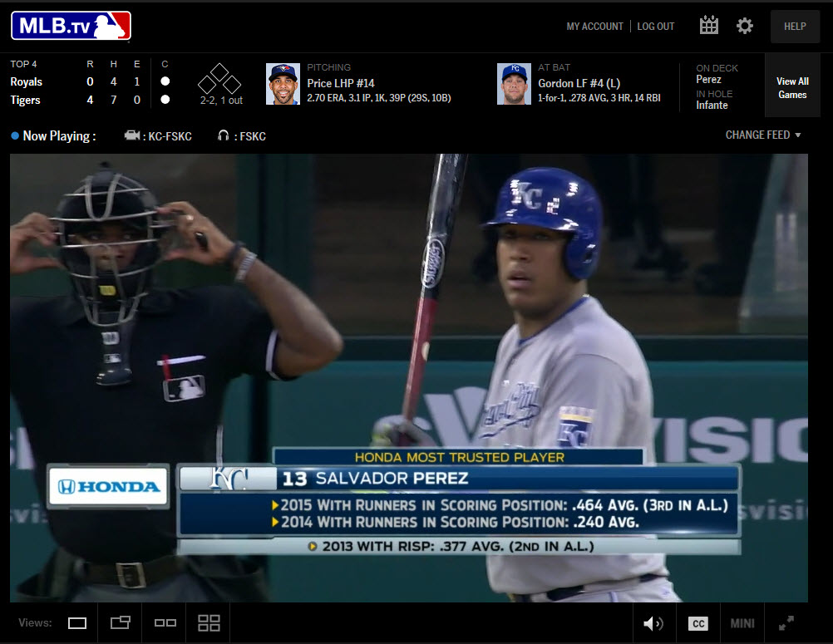Click the Tigers team name
The height and width of the screenshot is (644, 833).
(x=25, y=100)
